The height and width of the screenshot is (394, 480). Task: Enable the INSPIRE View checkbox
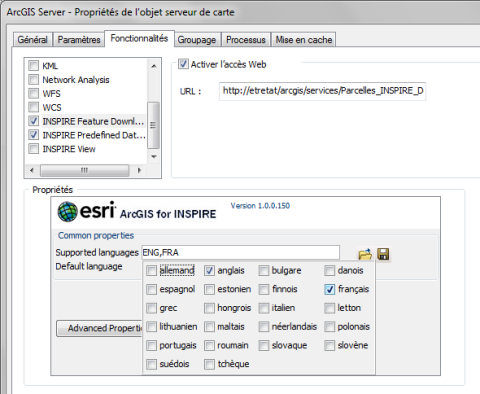click(x=34, y=149)
